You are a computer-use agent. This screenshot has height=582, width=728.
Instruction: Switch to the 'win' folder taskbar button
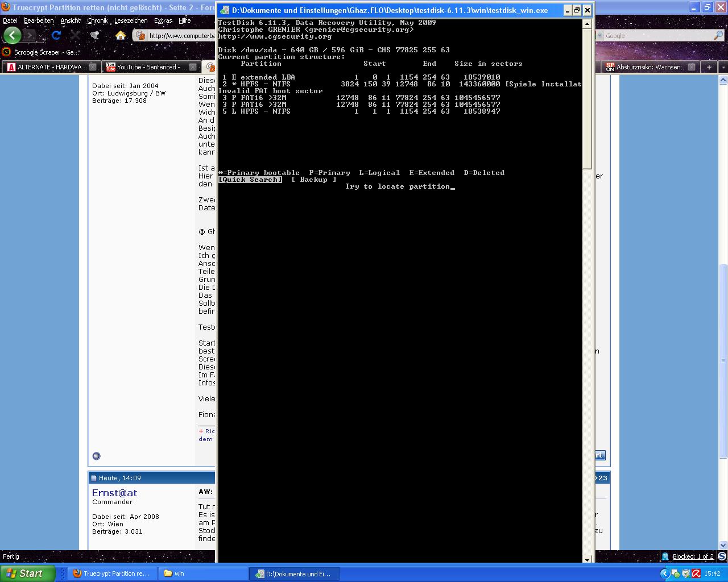click(x=203, y=573)
